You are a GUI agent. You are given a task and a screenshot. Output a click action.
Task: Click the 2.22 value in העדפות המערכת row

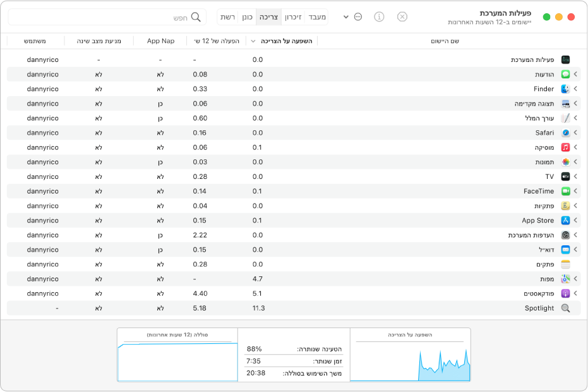[x=200, y=235]
